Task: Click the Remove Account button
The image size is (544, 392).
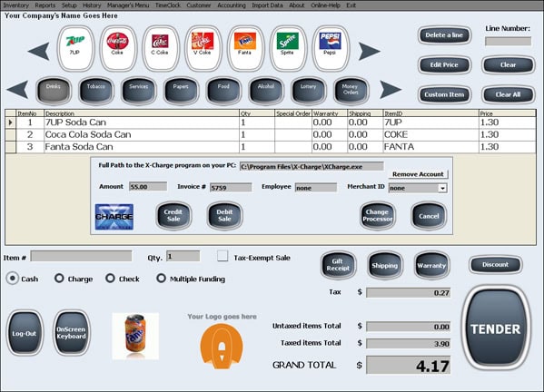Action: [x=418, y=174]
